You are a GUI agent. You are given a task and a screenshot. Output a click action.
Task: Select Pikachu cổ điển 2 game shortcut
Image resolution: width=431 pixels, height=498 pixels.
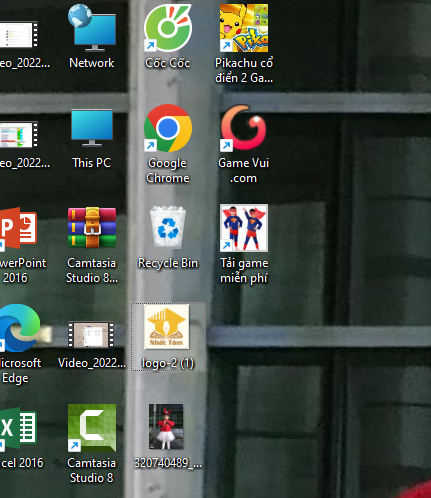pyautogui.click(x=244, y=28)
